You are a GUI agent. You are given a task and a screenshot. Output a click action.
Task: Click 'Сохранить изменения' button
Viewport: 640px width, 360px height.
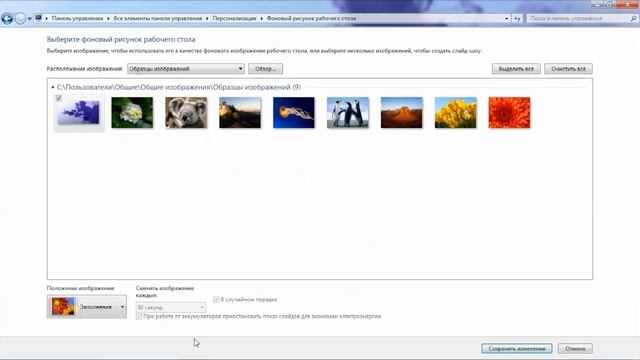pyautogui.click(x=517, y=349)
